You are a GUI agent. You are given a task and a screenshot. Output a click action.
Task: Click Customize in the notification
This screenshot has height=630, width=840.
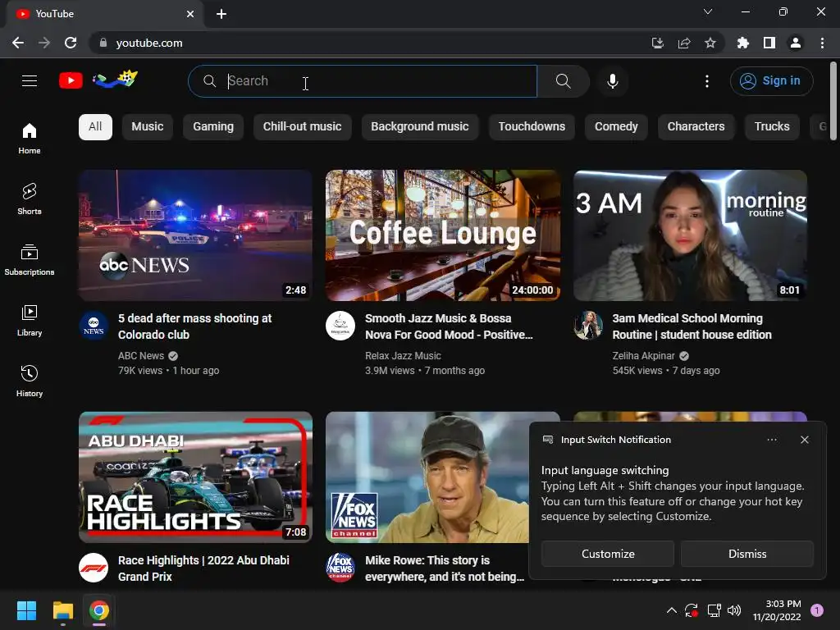point(608,554)
